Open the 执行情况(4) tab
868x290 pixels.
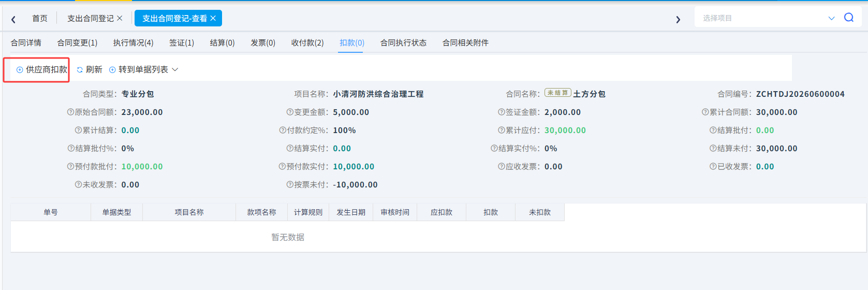134,42
